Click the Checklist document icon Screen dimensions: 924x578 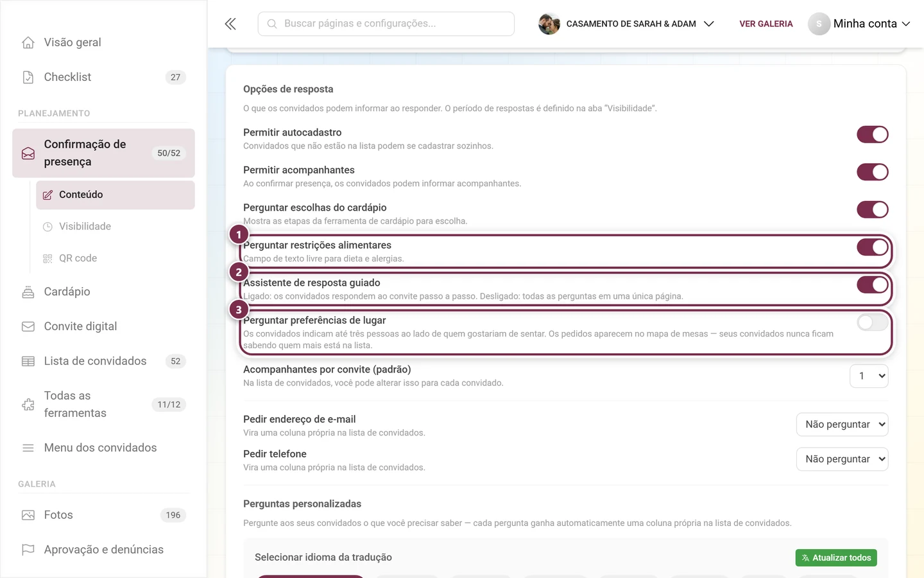[28, 77]
